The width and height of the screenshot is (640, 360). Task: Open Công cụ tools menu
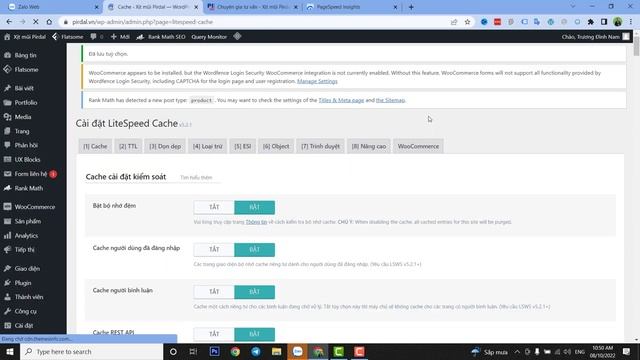[25, 311]
